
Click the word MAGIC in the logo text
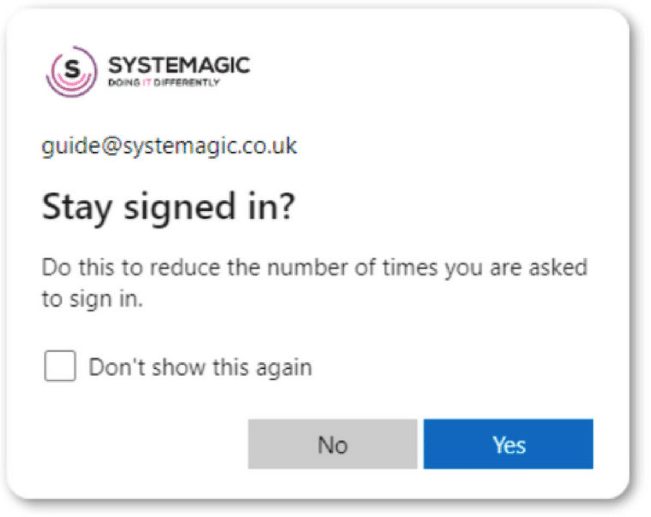pyautogui.click(x=214, y=65)
